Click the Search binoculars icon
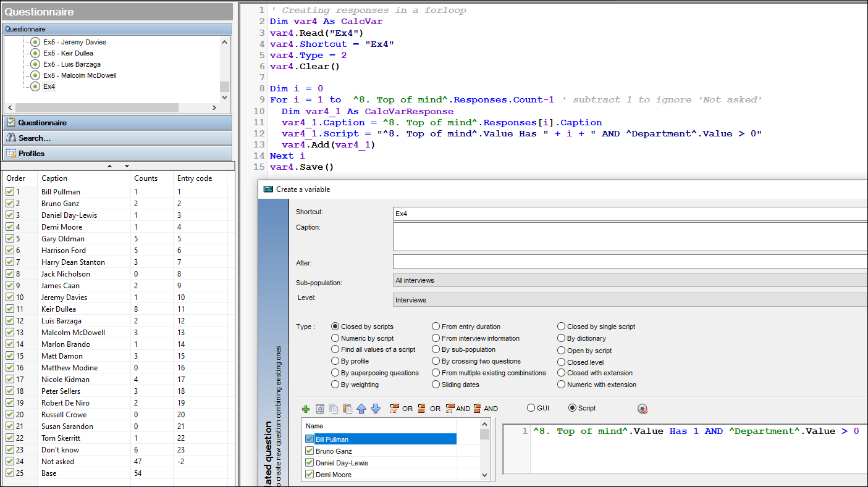 tap(11, 138)
